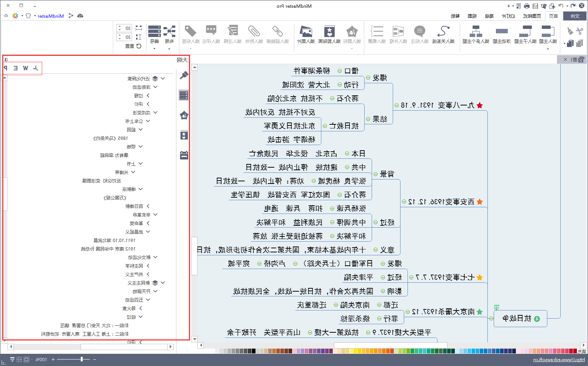Click the 插入图标 (Insert Mark) icon

(352, 31)
